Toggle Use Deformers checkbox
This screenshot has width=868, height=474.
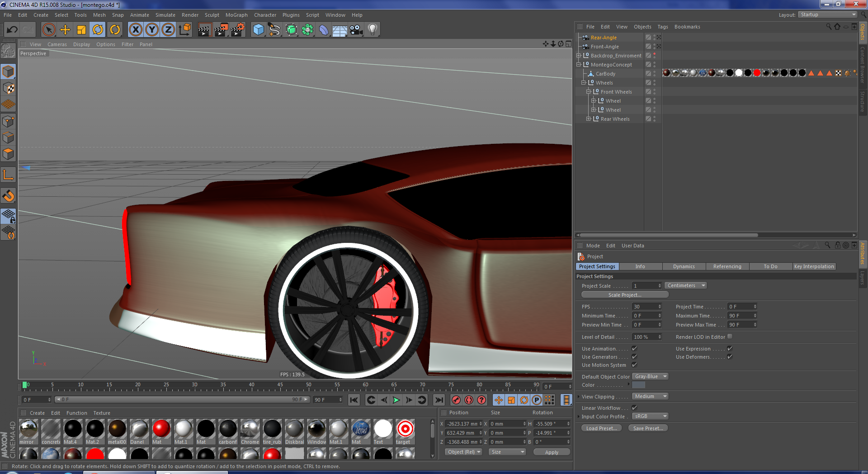click(x=730, y=356)
